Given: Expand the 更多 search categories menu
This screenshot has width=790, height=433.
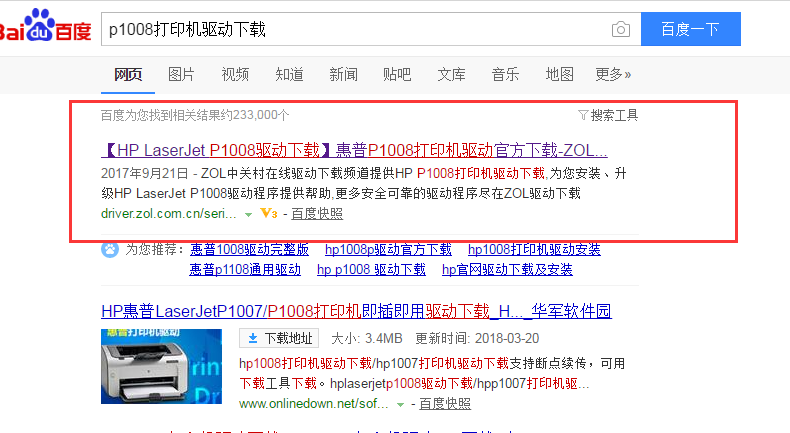Looking at the screenshot, I should [x=613, y=74].
